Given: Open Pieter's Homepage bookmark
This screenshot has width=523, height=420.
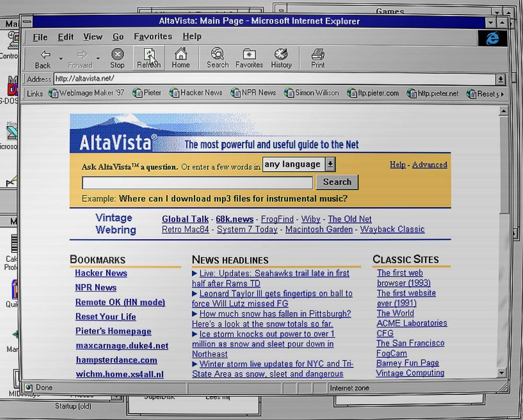Looking at the screenshot, I should (113, 331).
